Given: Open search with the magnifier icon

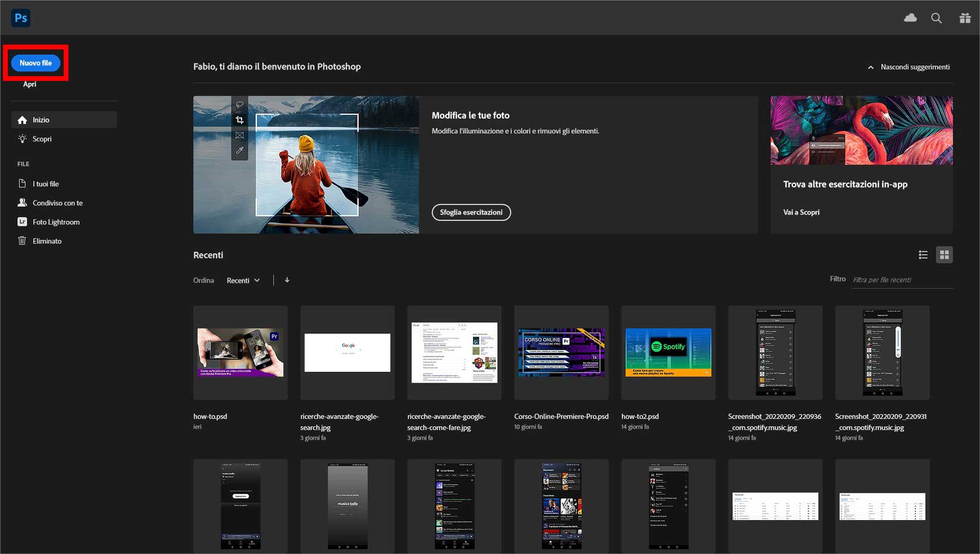Looking at the screenshot, I should [x=936, y=18].
